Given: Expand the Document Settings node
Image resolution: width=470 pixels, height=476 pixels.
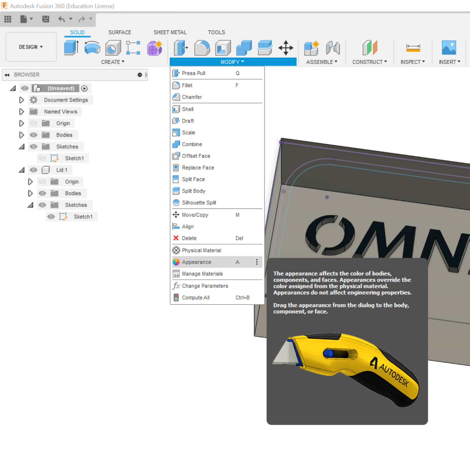Looking at the screenshot, I should [x=22, y=100].
